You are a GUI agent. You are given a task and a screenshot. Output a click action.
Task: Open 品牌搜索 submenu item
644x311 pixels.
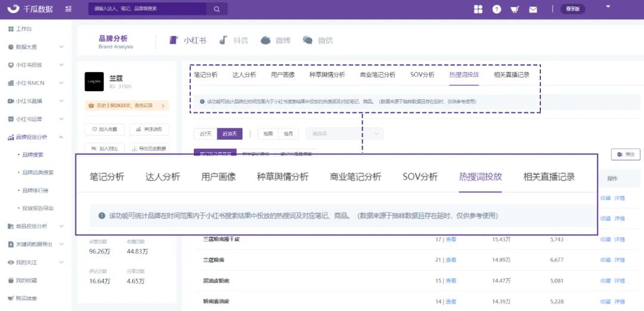point(33,155)
